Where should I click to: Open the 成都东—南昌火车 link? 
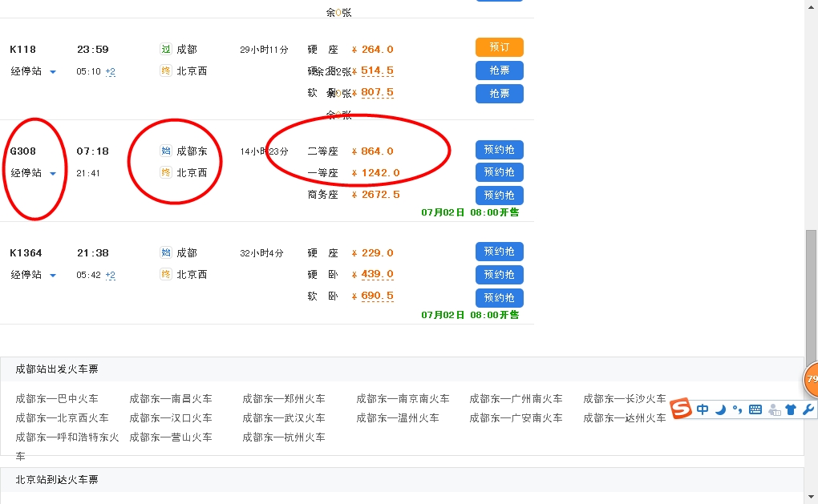[x=171, y=399]
